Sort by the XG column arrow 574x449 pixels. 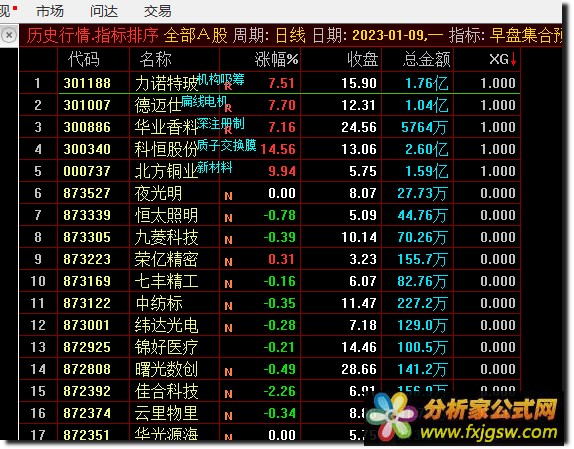coord(513,59)
